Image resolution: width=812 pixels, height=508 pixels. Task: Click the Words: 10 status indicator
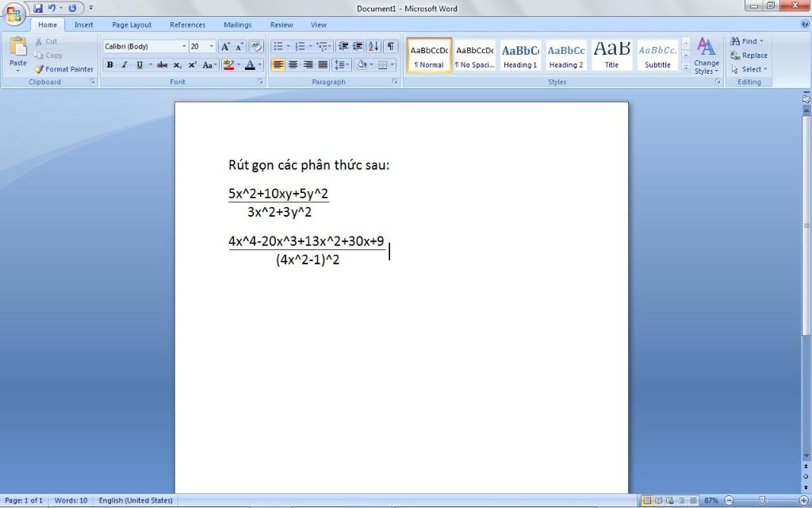[71, 501]
